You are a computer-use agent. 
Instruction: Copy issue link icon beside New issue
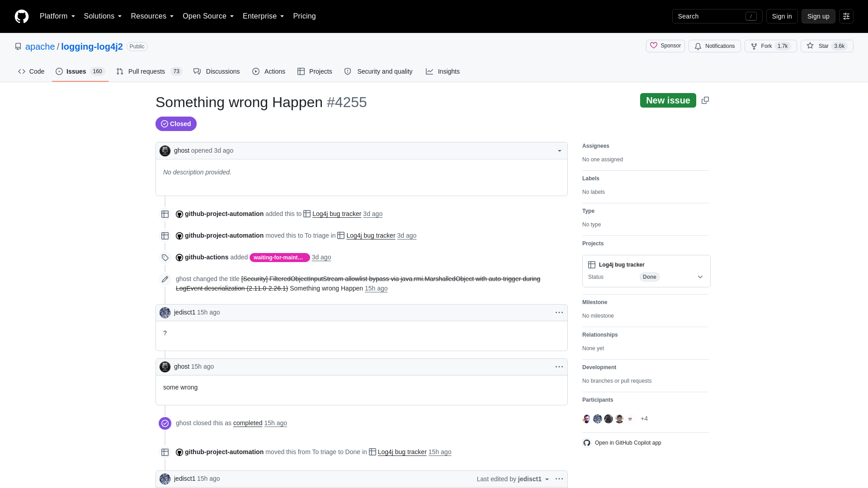click(x=705, y=100)
